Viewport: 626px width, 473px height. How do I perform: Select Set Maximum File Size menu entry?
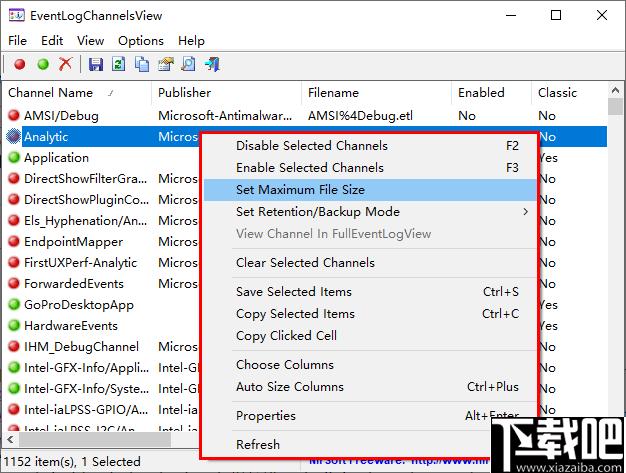pyautogui.click(x=370, y=190)
